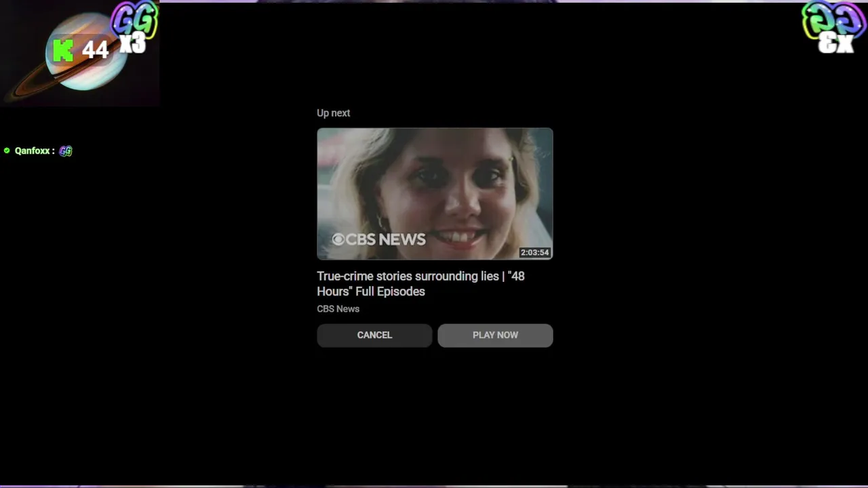Image resolution: width=868 pixels, height=488 pixels.
Task: Click the 2:03:54 duration badge
Action: [534, 252]
